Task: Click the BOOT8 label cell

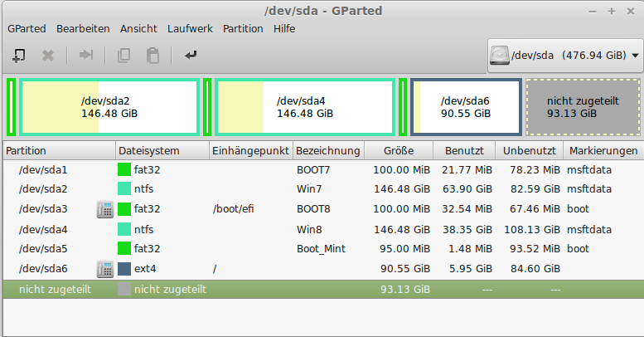Action: (x=313, y=208)
